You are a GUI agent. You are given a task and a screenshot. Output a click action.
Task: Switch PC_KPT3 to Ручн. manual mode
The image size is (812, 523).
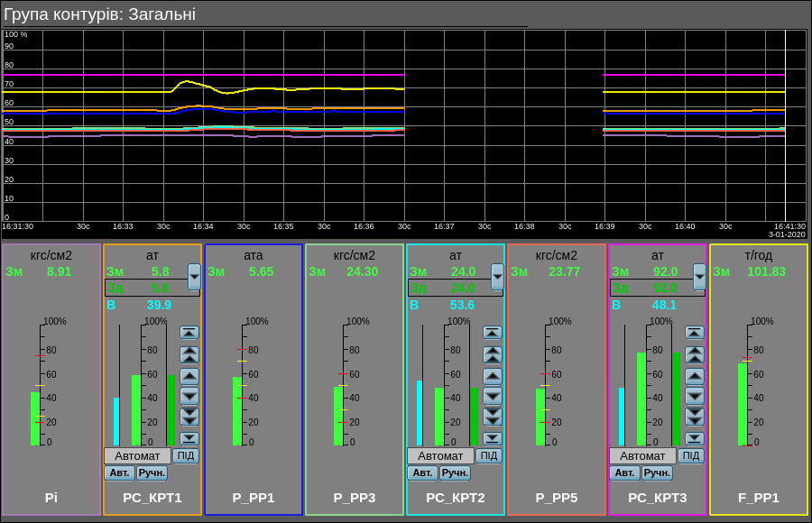(657, 473)
